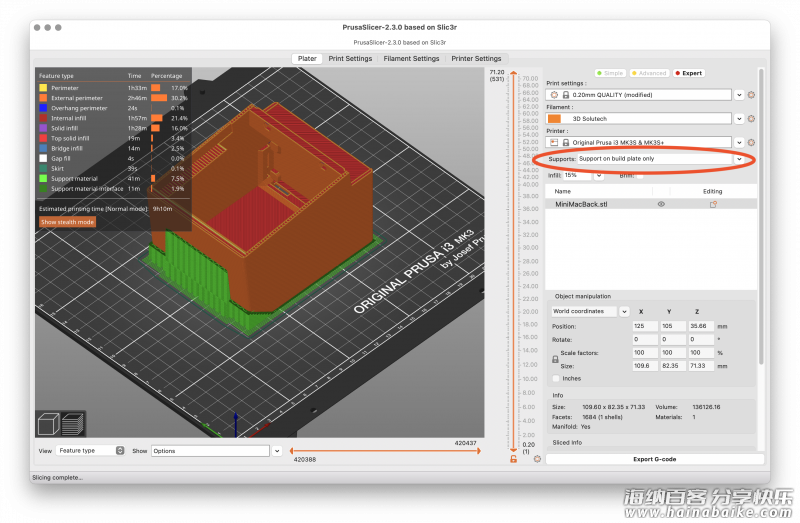Click Export G-code button
Screen dimensions: 800x523
[655, 459]
